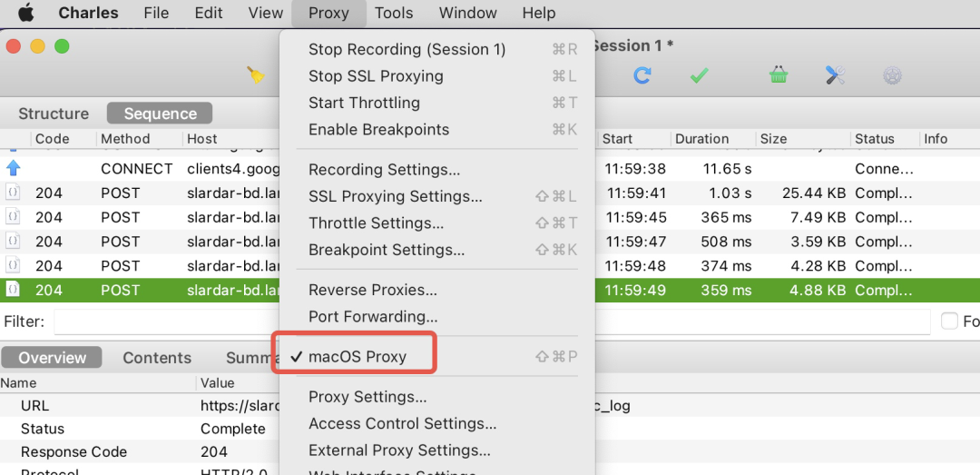Click the blue refresh repeat icon
980x475 pixels.
tap(642, 75)
